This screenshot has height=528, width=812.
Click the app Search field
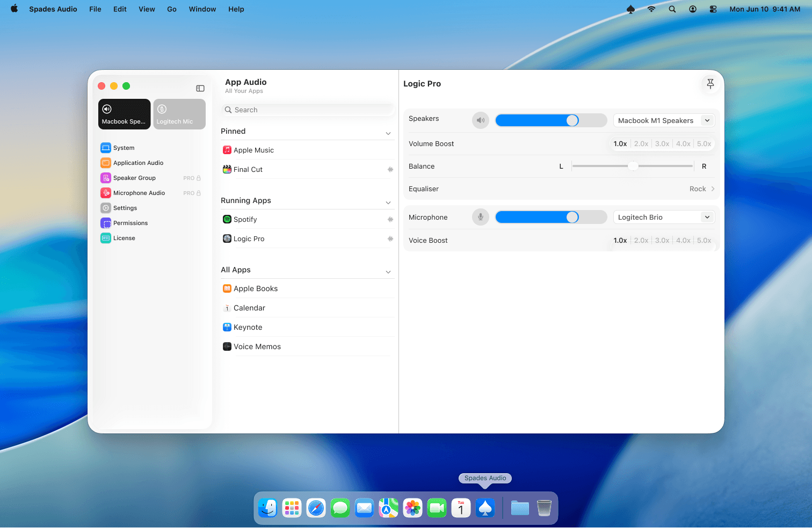(307, 110)
